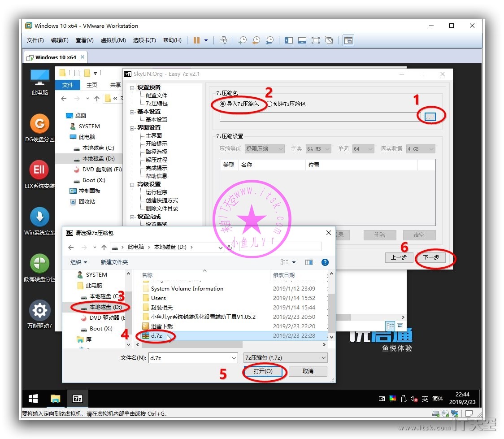Screen dimensions: 504x439
Task: Click 新建文件夹 in the file dialog
Action: (x=114, y=262)
